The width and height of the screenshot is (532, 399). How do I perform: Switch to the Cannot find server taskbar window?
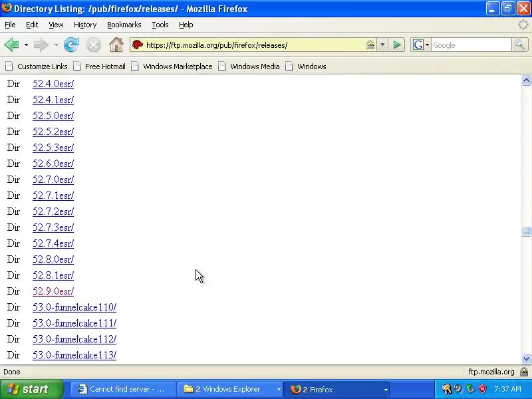tap(123, 389)
